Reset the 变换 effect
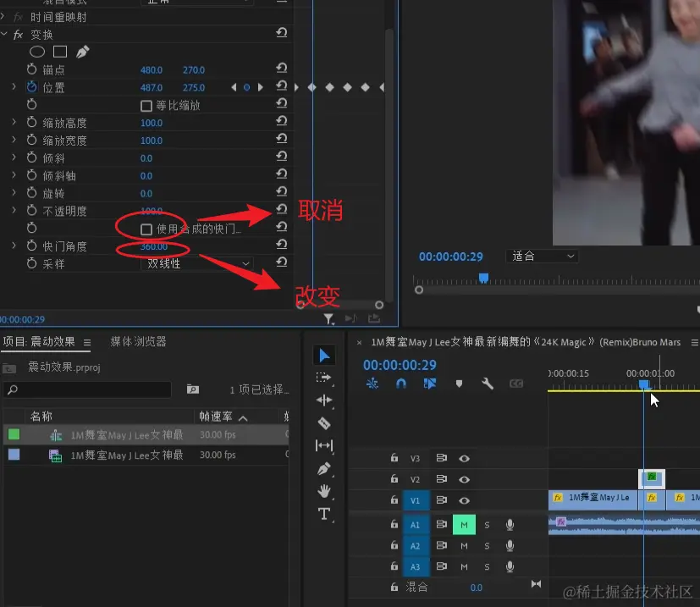The height and width of the screenshot is (607, 700). [x=281, y=33]
